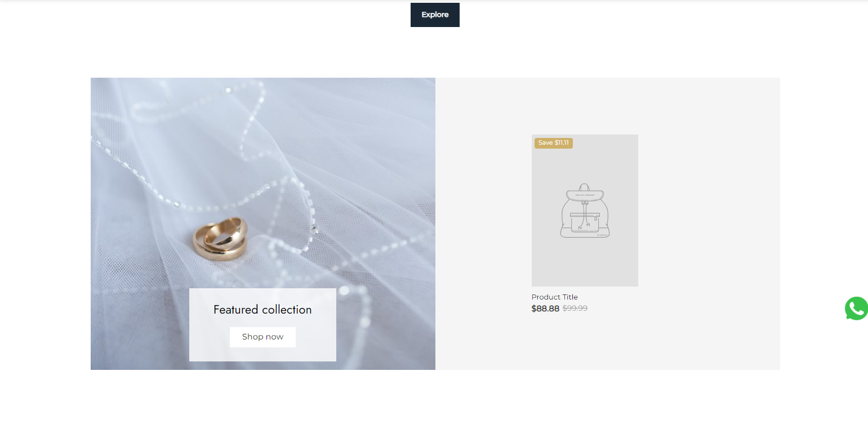Click the backpack pocket in the placeholder drawing

[x=585, y=223]
